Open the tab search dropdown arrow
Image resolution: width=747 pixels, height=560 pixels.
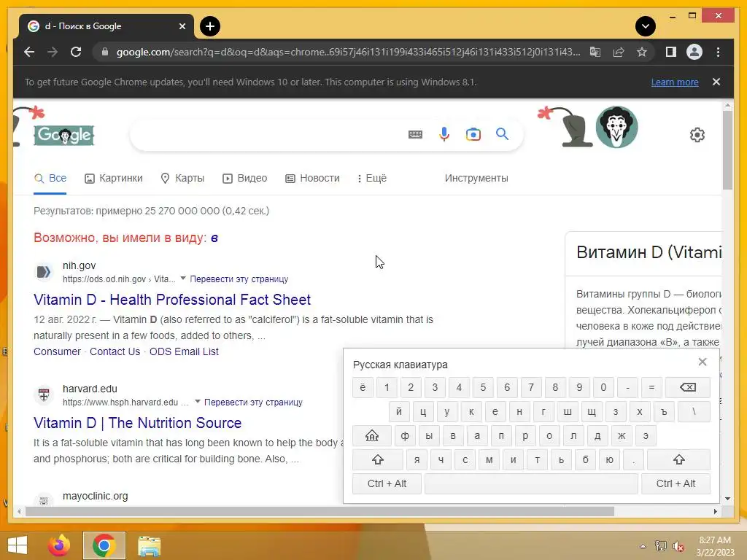click(646, 26)
